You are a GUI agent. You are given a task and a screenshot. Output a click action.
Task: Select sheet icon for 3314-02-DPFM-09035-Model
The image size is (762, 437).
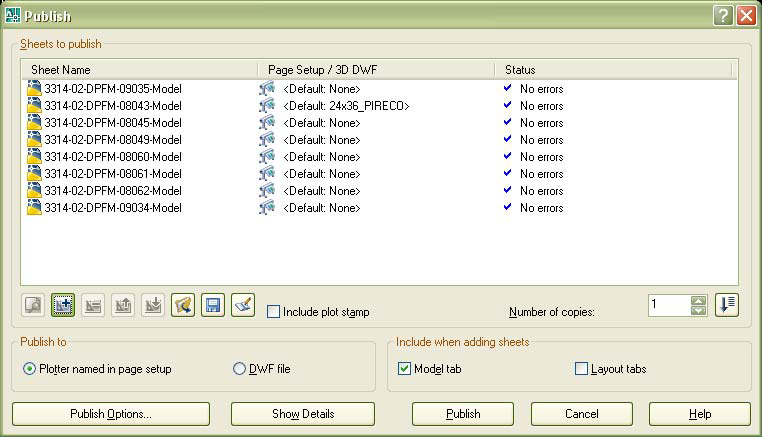pos(34,88)
